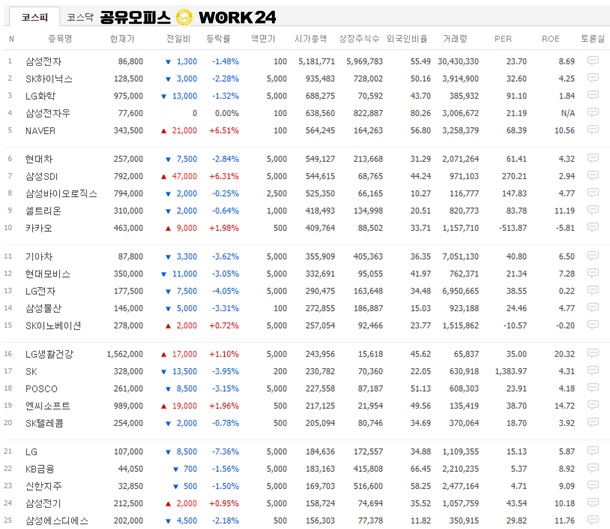The width and height of the screenshot is (610, 529).
Task: Open the NAVER stock link
Action: click(40, 131)
